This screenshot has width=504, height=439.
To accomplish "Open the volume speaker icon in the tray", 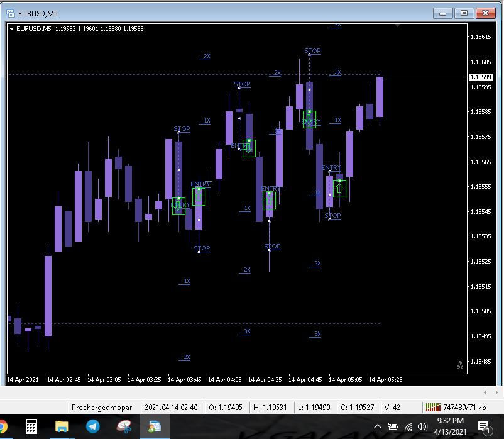I will click(422, 427).
